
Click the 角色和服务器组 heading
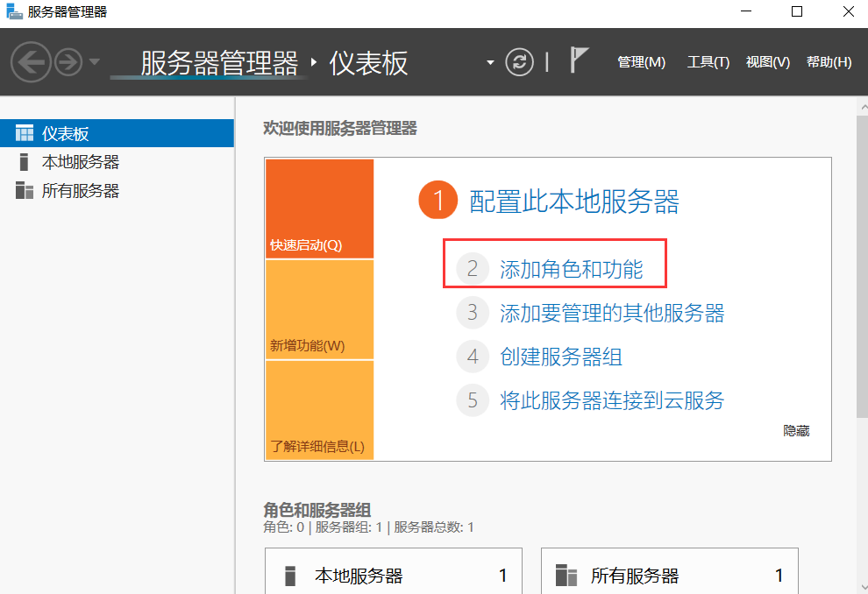[x=317, y=509]
